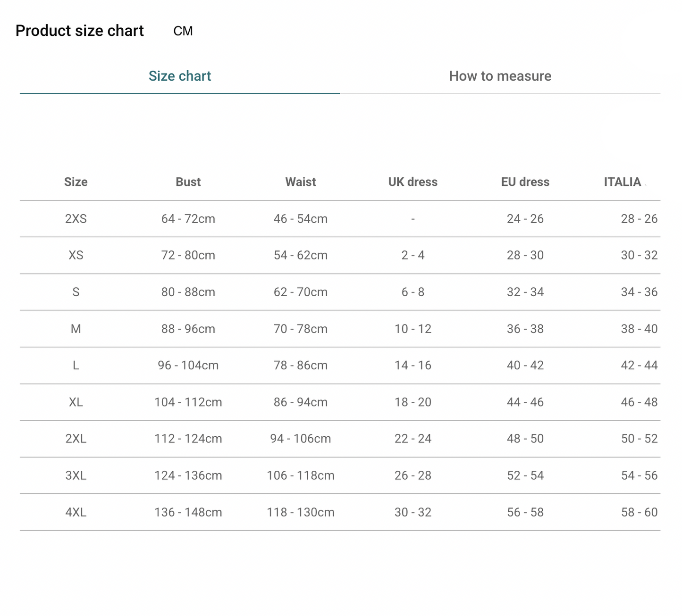
Task: Select the Size chart tab
Action: [x=179, y=76]
